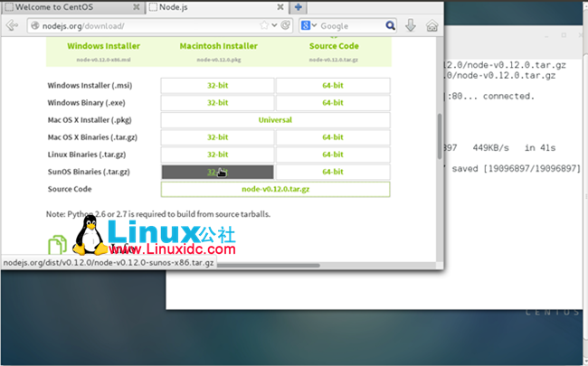Download Linux Binaries 64-bit
Viewport: 588px width, 366px height.
point(333,155)
